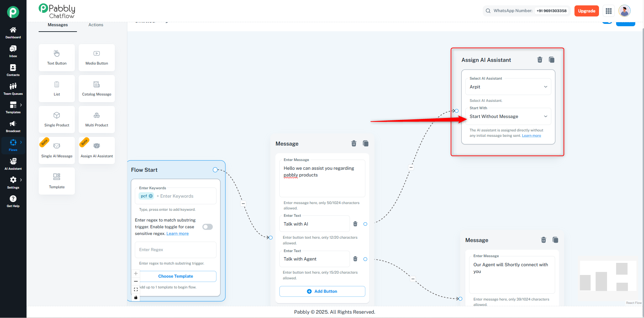The width and height of the screenshot is (644, 318).
Task: Switch to the Messages tab
Action: [x=58, y=25]
